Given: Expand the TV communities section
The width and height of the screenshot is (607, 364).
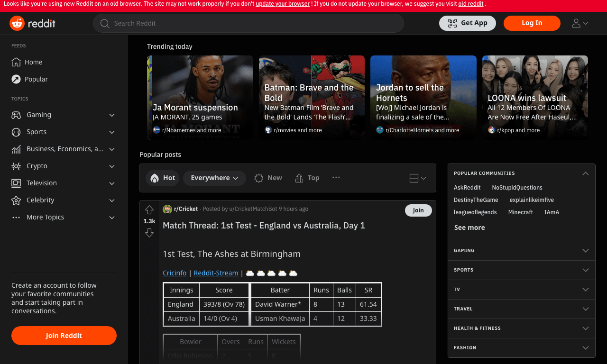Looking at the screenshot, I should 522,290.
